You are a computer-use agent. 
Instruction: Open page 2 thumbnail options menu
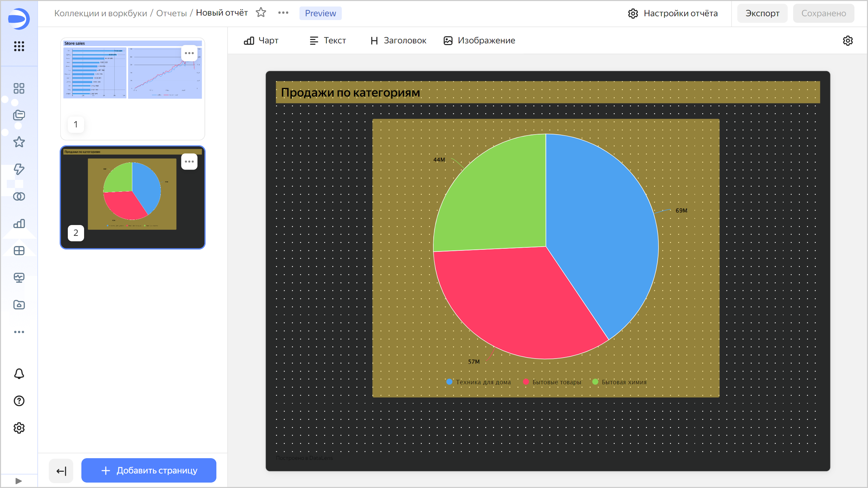click(189, 162)
